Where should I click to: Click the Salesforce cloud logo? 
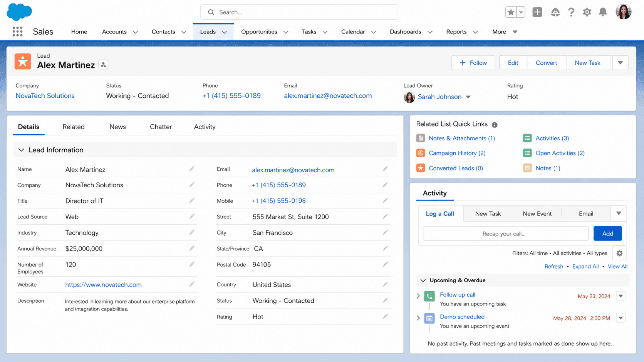tap(19, 12)
